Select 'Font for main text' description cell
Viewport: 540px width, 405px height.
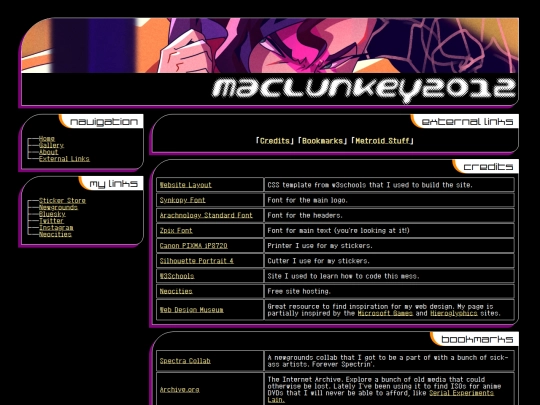389,230
